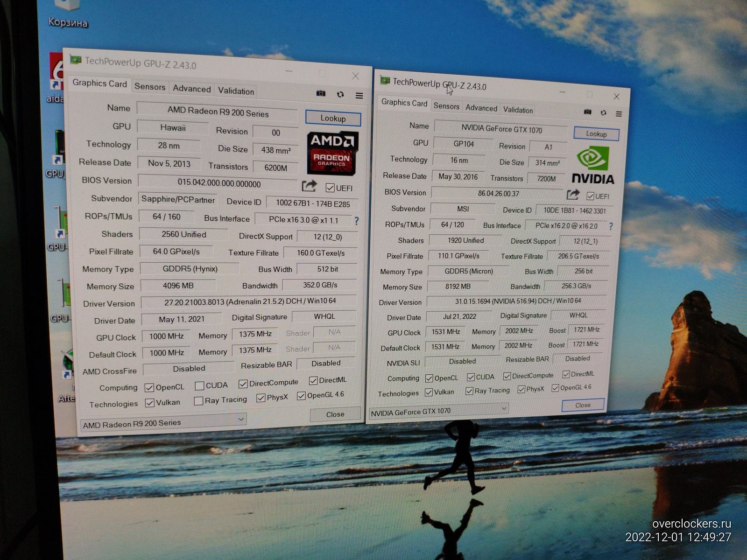Viewport: 747px width, 560px height.
Task: Switch to Advanced tab in AMD window
Action: tap(192, 89)
